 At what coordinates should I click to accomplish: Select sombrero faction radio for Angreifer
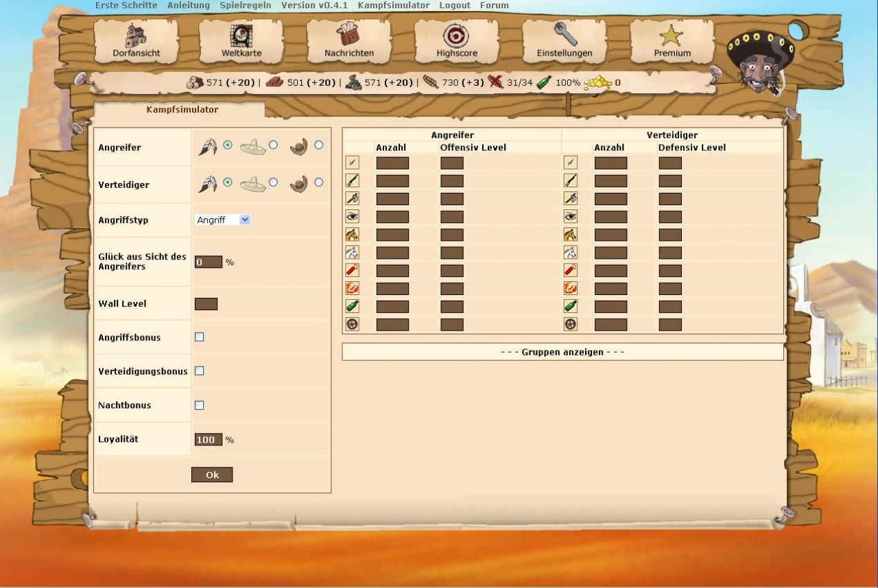point(273,145)
